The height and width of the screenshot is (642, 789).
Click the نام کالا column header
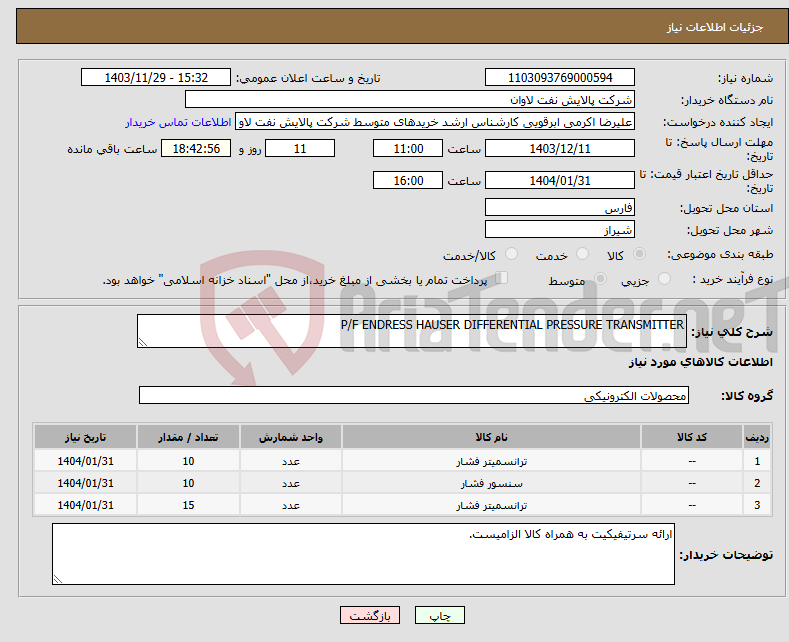pos(492,437)
